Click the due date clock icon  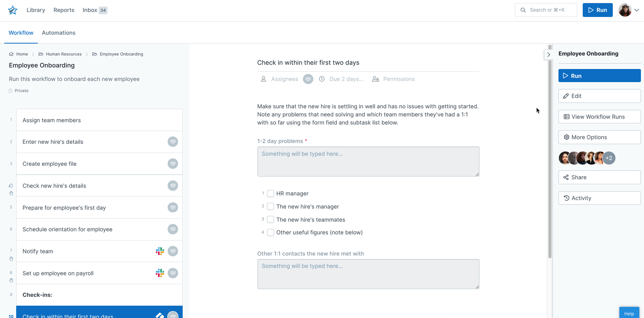coord(322,79)
